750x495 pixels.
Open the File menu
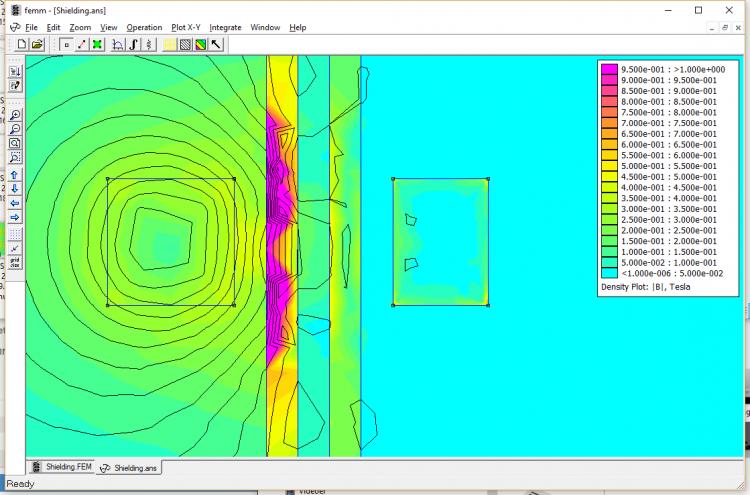point(32,27)
